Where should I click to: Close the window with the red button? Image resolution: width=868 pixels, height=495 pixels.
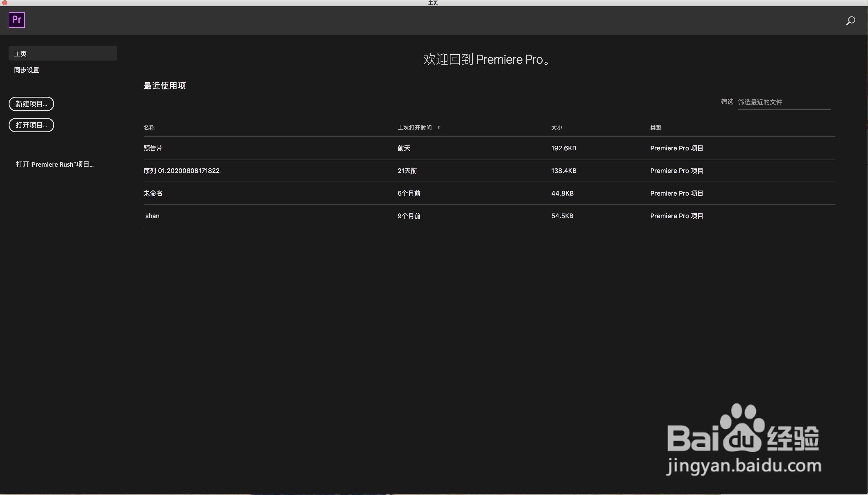coord(5,3)
